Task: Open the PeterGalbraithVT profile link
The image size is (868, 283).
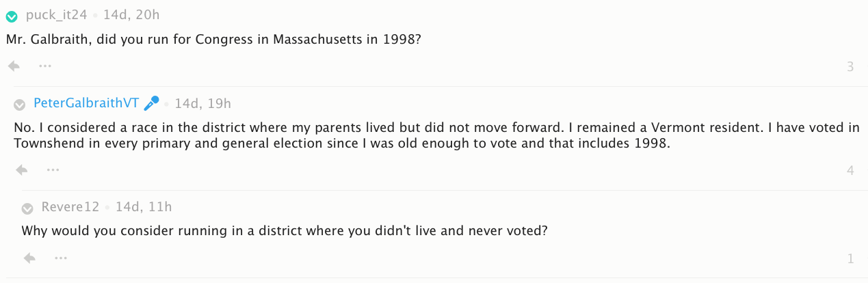Action: click(x=86, y=104)
